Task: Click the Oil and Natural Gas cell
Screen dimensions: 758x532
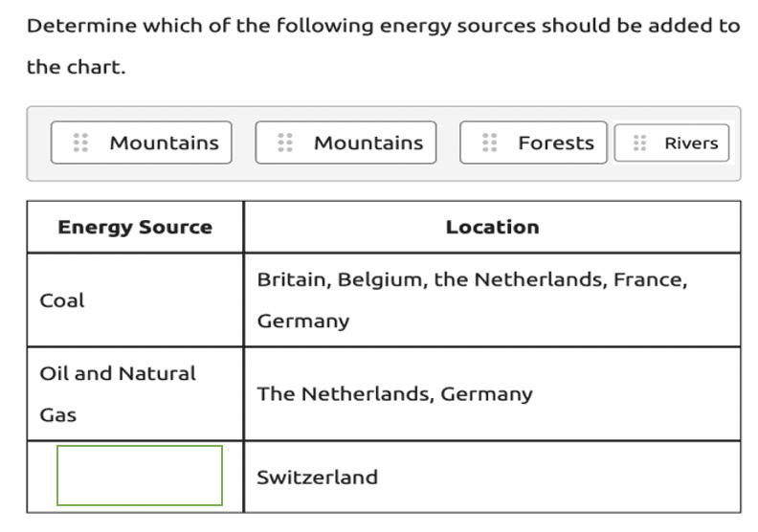Action: pos(135,394)
